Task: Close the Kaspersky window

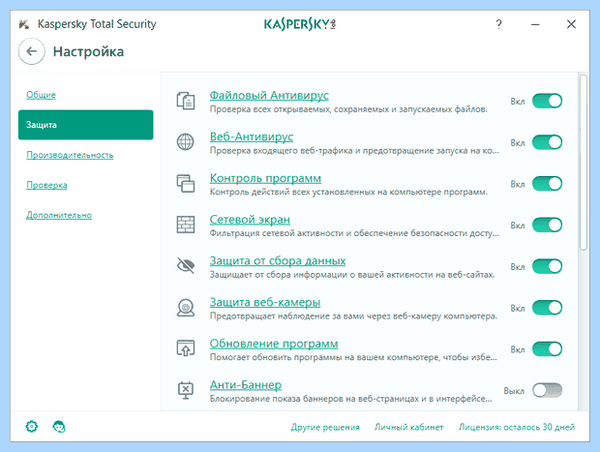Action: (571, 24)
